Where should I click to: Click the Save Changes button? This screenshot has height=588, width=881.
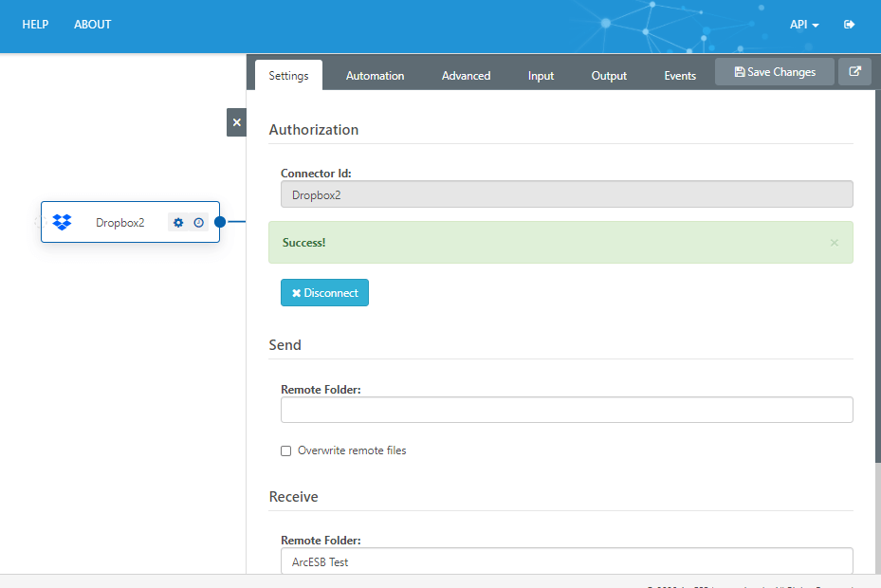coord(774,72)
